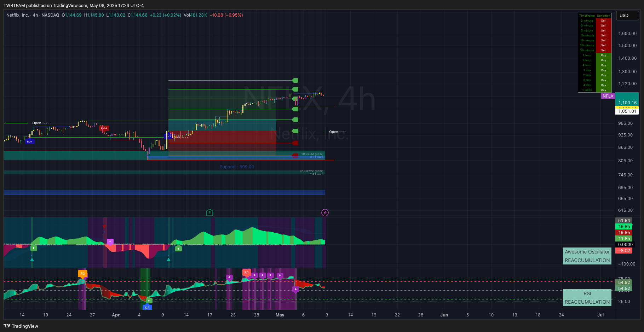Click the 51.94 oscillator value label
Viewport: 644px width, 332px height.
(x=624, y=221)
